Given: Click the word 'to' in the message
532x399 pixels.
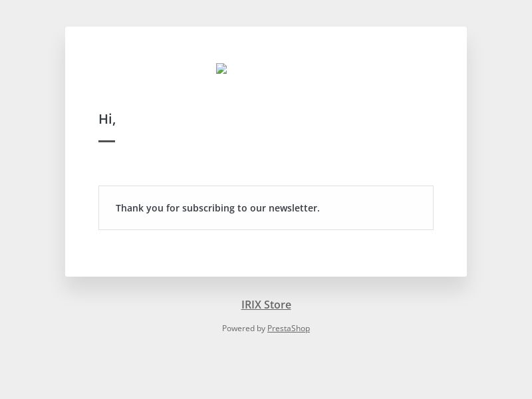Looking at the screenshot, I should [x=242, y=208].
